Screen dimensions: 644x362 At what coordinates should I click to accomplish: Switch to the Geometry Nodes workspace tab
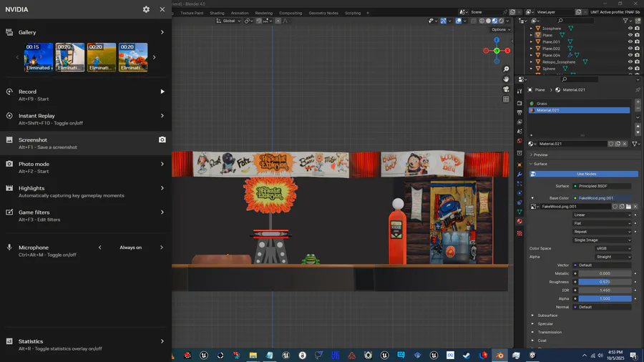click(x=323, y=13)
